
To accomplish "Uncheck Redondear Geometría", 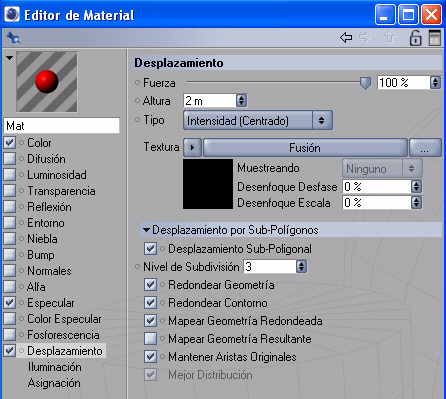I will pyautogui.click(x=150, y=285).
